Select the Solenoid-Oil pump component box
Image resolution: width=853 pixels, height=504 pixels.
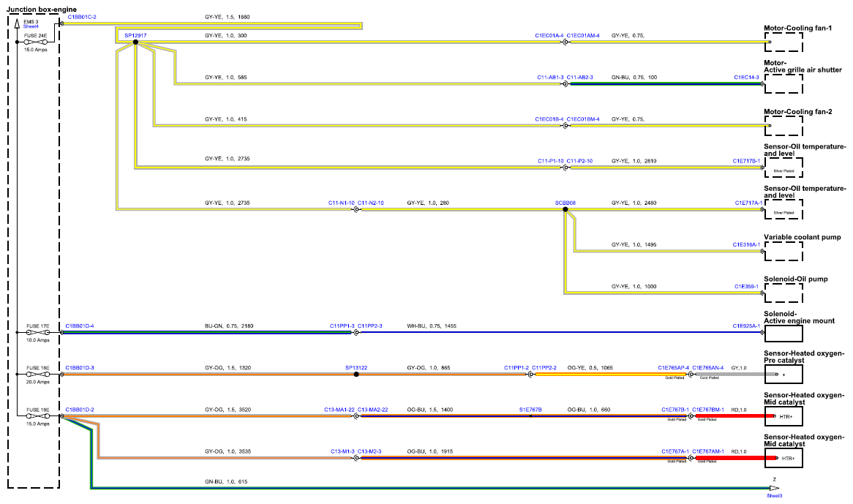click(784, 293)
